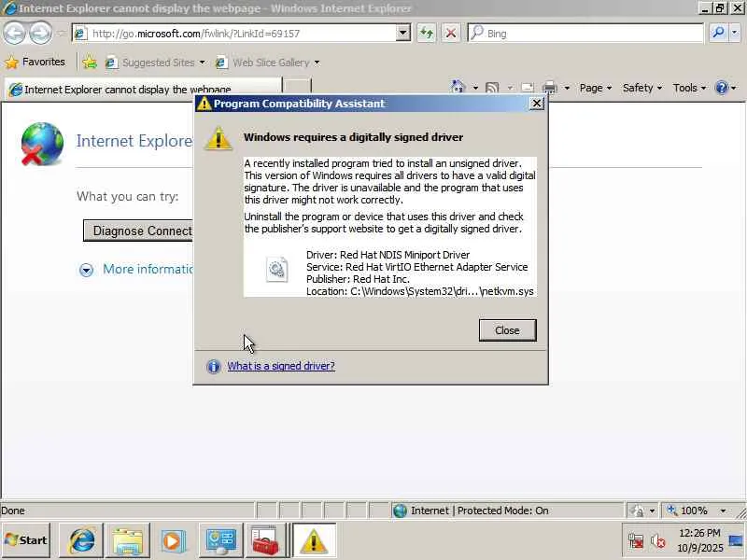
Task: Click the Back navigation arrow
Action: (14, 34)
